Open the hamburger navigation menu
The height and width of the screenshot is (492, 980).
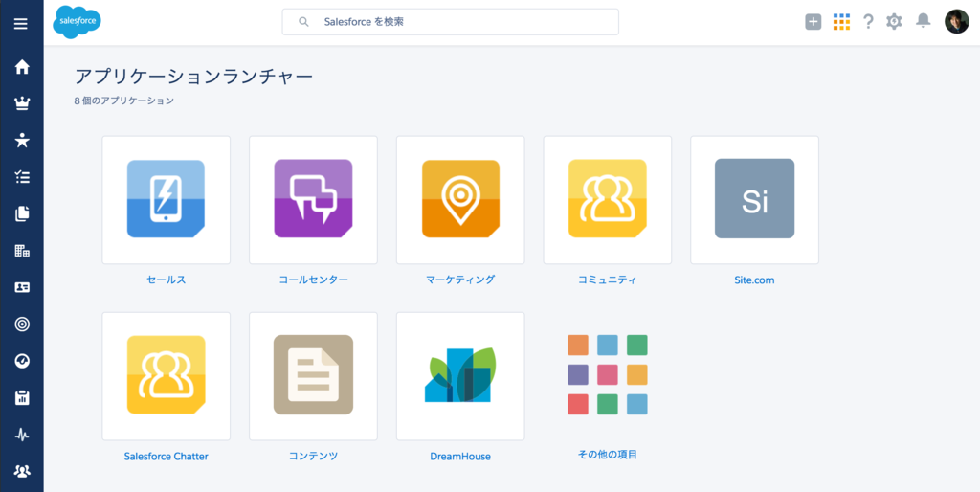point(21,24)
